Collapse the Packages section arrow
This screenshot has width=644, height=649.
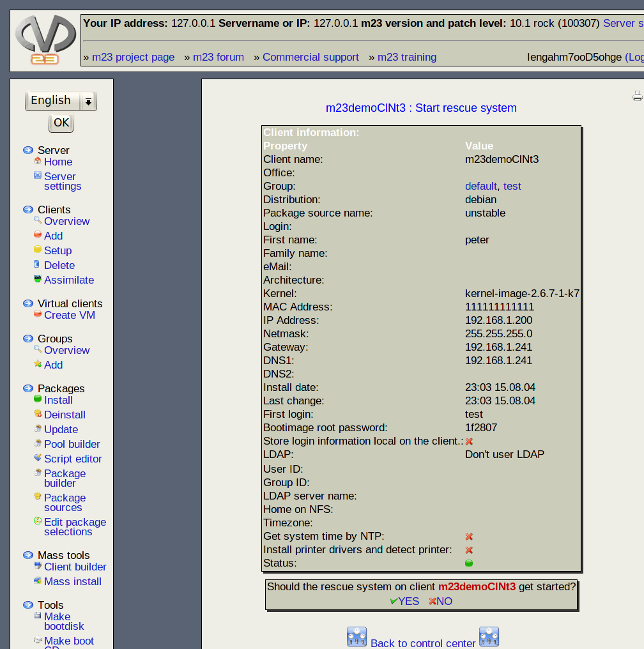click(27, 388)
